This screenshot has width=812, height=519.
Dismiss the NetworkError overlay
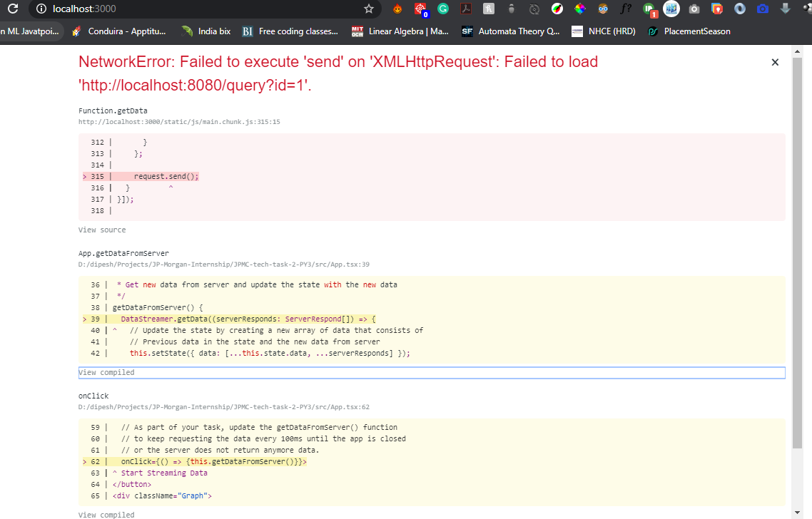pos(775,62)
